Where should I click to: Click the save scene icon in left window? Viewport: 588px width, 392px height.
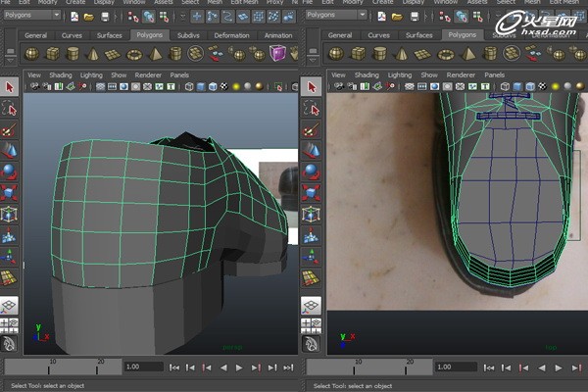[x=103, y=17]
